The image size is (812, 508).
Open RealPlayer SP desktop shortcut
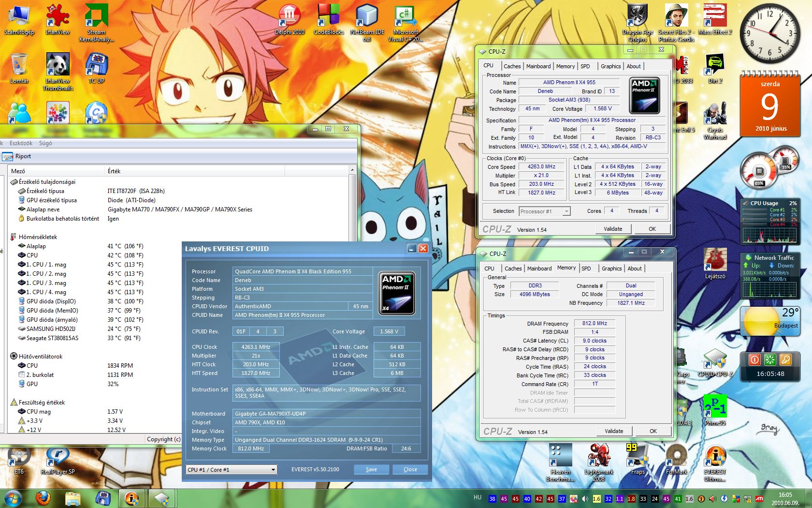point(58,460)
